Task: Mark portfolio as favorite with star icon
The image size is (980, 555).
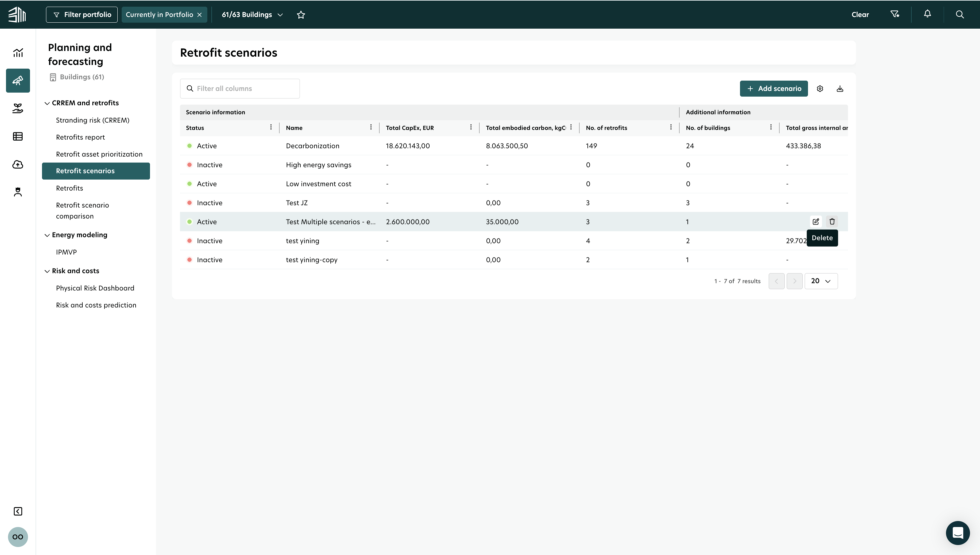Action: pos(301,14)
